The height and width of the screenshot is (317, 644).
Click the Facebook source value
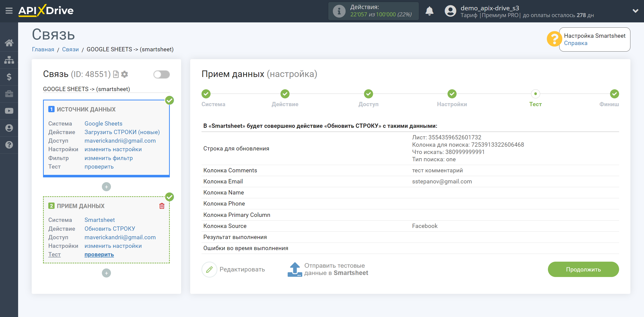(x=425, y=226)
